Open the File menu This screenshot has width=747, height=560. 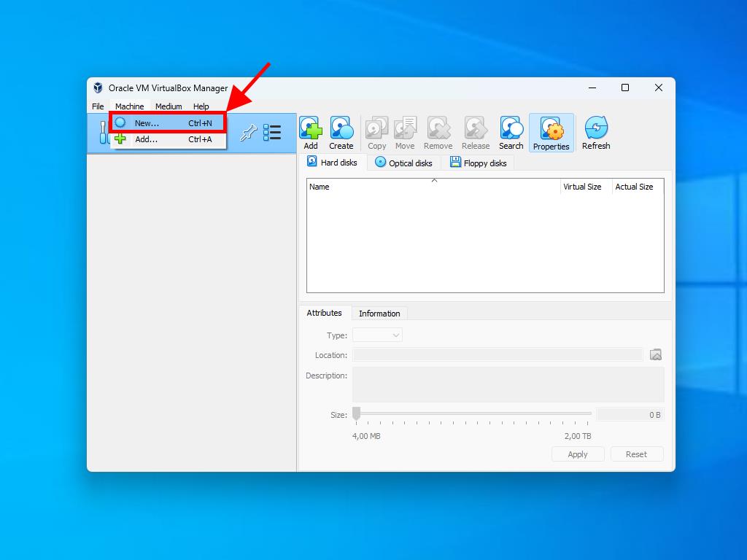[x=98, y=106]
